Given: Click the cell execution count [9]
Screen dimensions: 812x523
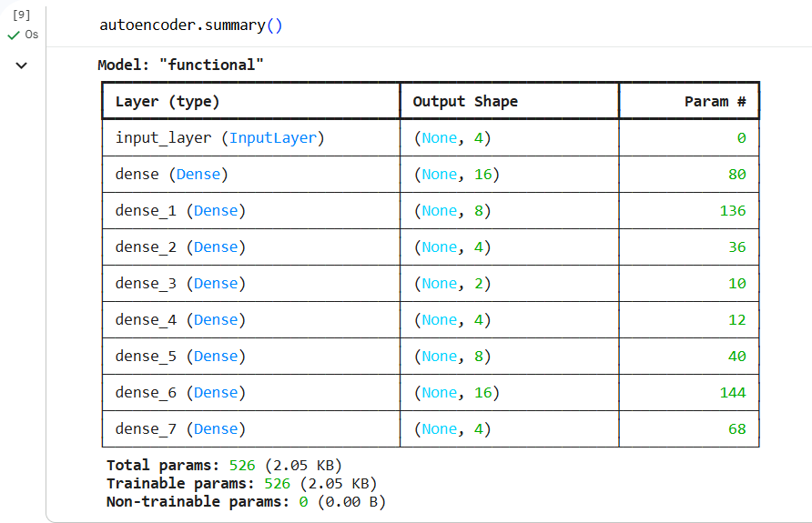Looking at the screenshot, I should tap(22, 15).
